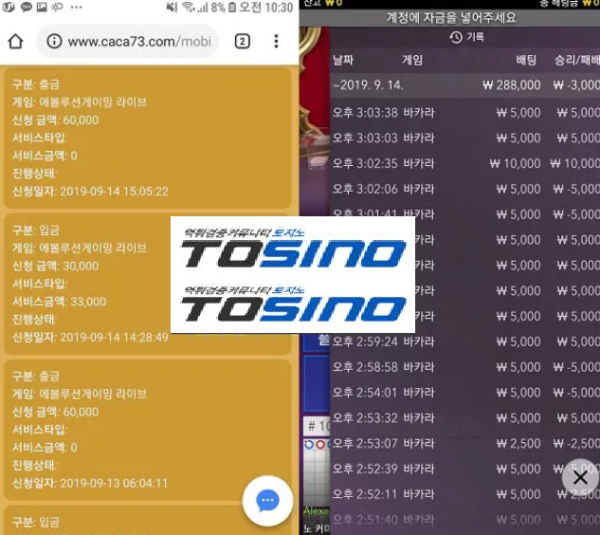The image size is (600, 535).
Task: Select the 오후 2:58:58 바카라 row
Action: click(x=465, y=367)
